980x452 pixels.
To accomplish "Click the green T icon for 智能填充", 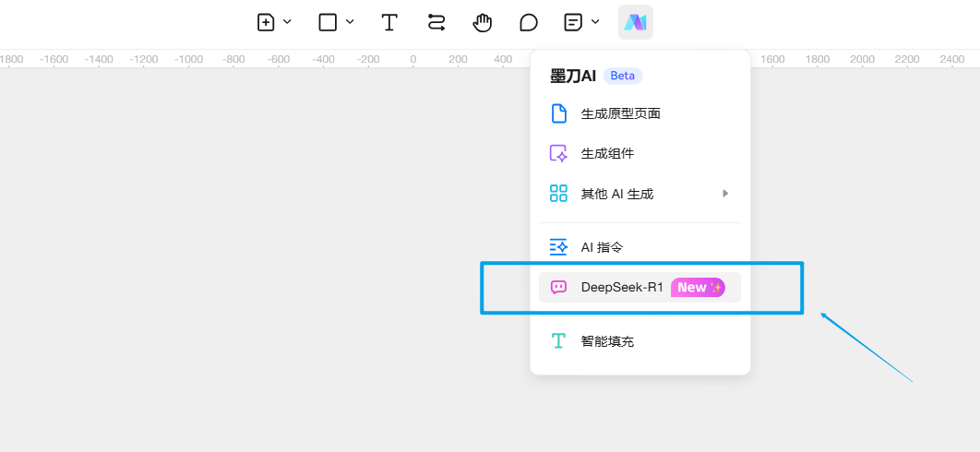I will point(558,341).
